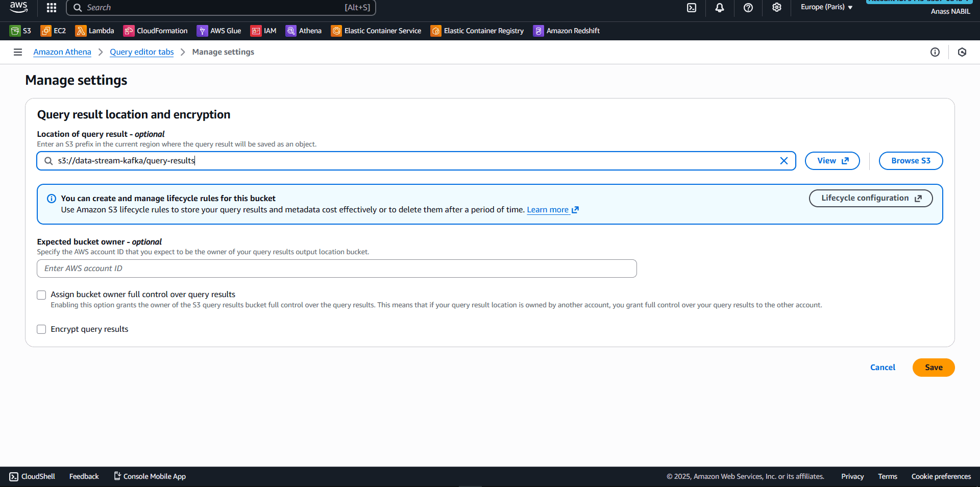Clear the query result location field

pyautogui.click(x=785, y=160)
